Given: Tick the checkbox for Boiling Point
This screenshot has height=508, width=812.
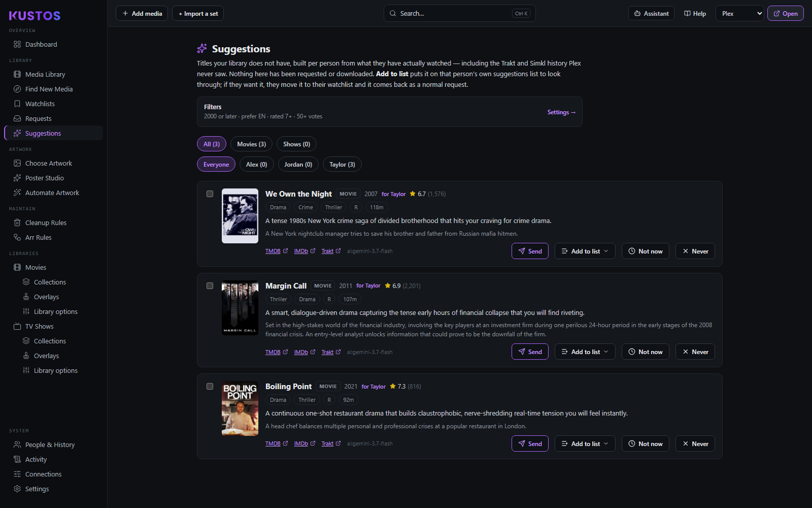Looking at the screenshot, I should (210, 386).
